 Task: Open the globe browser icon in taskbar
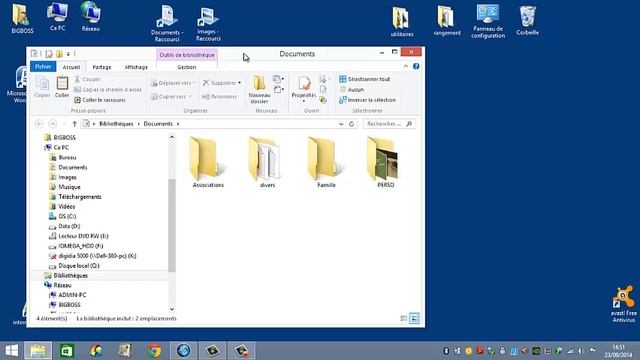tap(183, 351)
